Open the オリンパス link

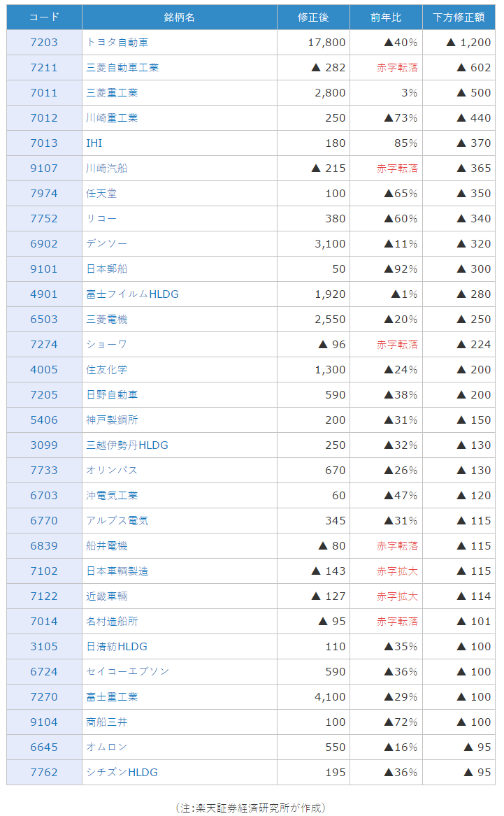click(x=112, y=471)
